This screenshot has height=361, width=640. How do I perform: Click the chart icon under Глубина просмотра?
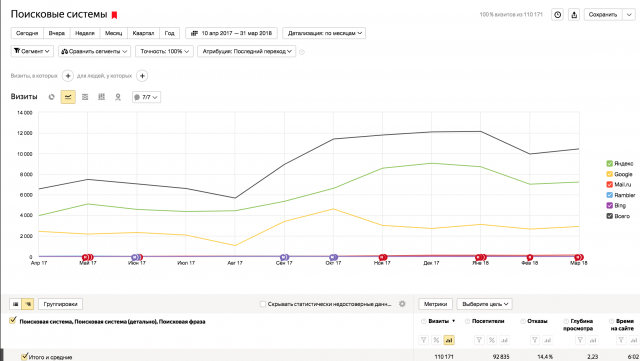pyautogui.click(x=593, y=340)
